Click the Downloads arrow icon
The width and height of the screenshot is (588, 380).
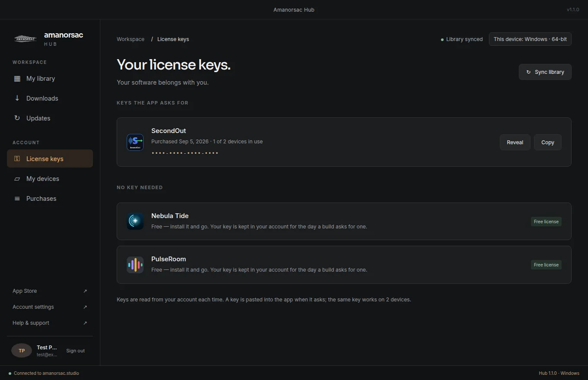(x=17, y=98)
